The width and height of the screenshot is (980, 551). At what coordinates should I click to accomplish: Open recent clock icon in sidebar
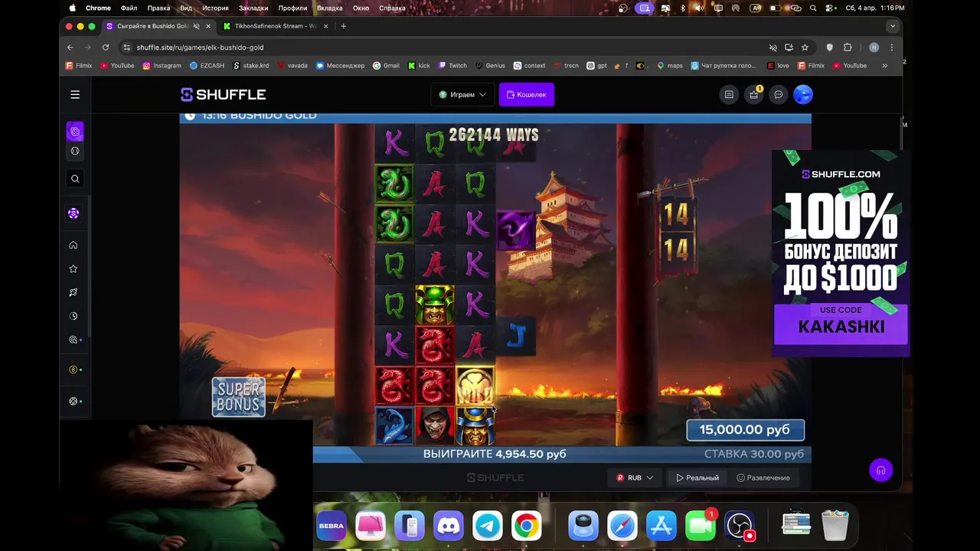[73, 316]
